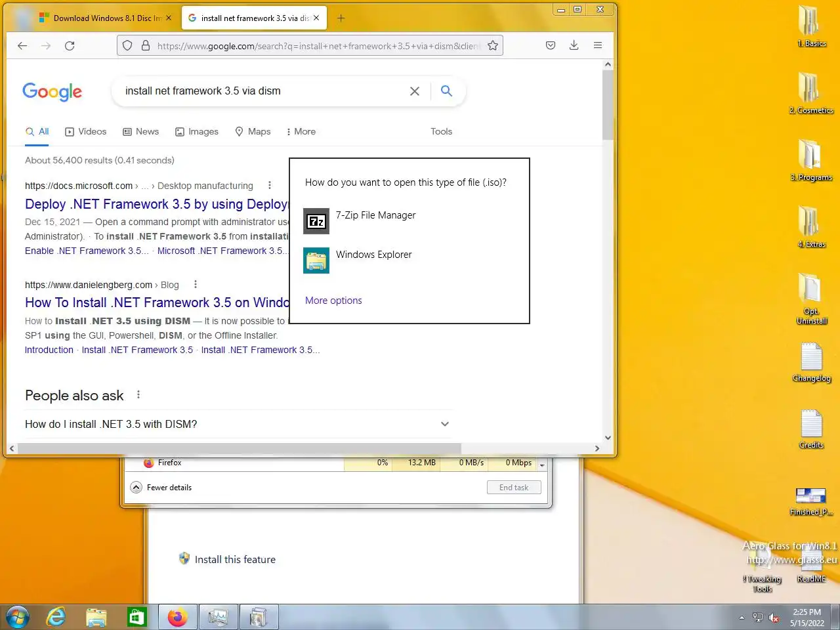Open the Changelog desktop file

point(811,361)
